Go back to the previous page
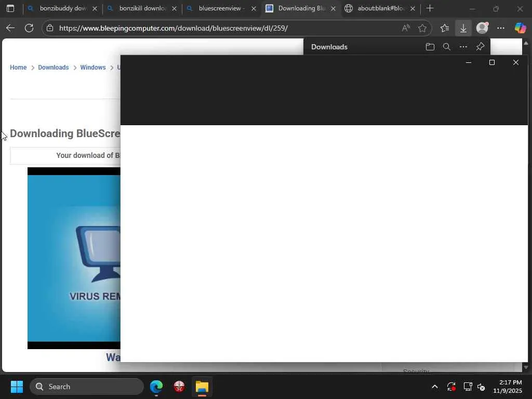Viewport: 532px width, 399px height. pyautogui.click(x=10, y=28)
